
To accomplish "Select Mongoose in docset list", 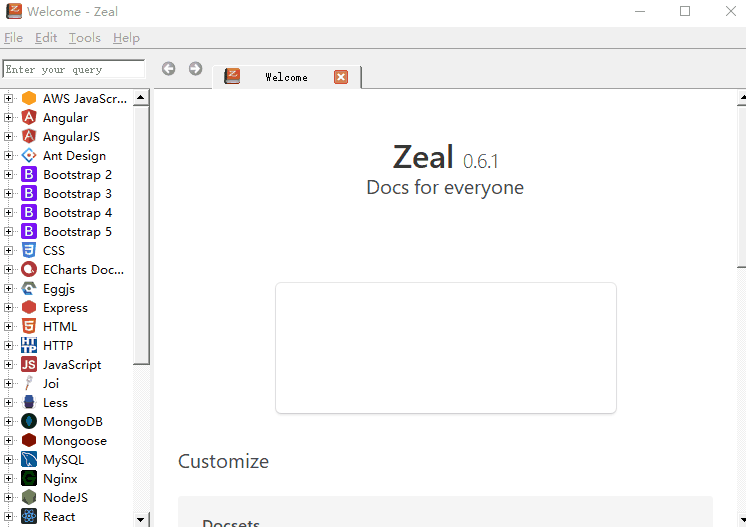I will coord(75,441).
